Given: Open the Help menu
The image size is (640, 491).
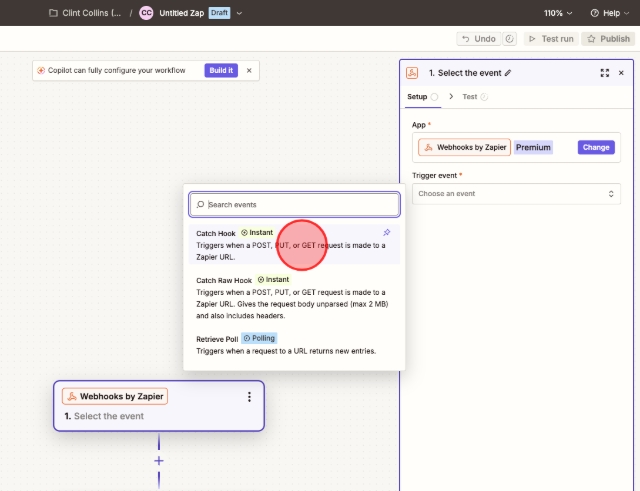Looking at the screenshot, I should click(x=610, y=13).
